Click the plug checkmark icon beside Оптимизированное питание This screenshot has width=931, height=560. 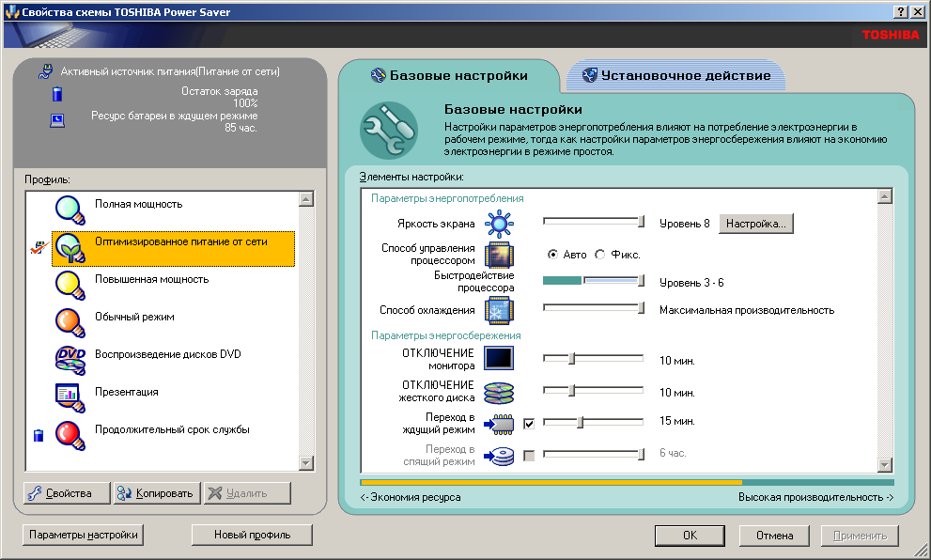[x=39, y=248]
